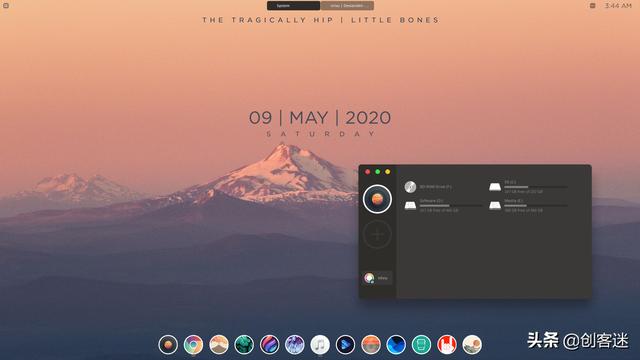Image resolution: width=640 pixels, height=360 pixels.
Task: Launch the white music note app in dock
Action: click(x=320, y=344)
